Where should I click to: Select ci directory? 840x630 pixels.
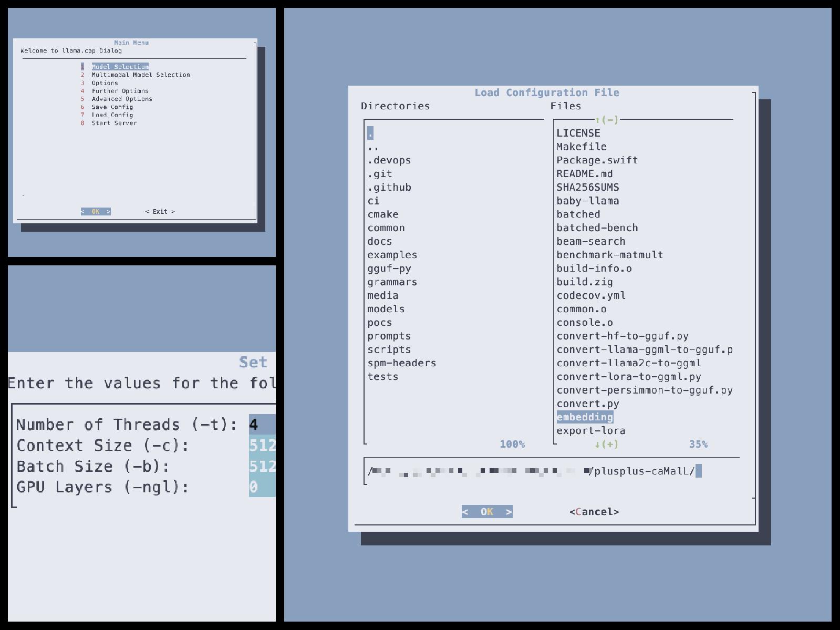(x=374, y=201)
